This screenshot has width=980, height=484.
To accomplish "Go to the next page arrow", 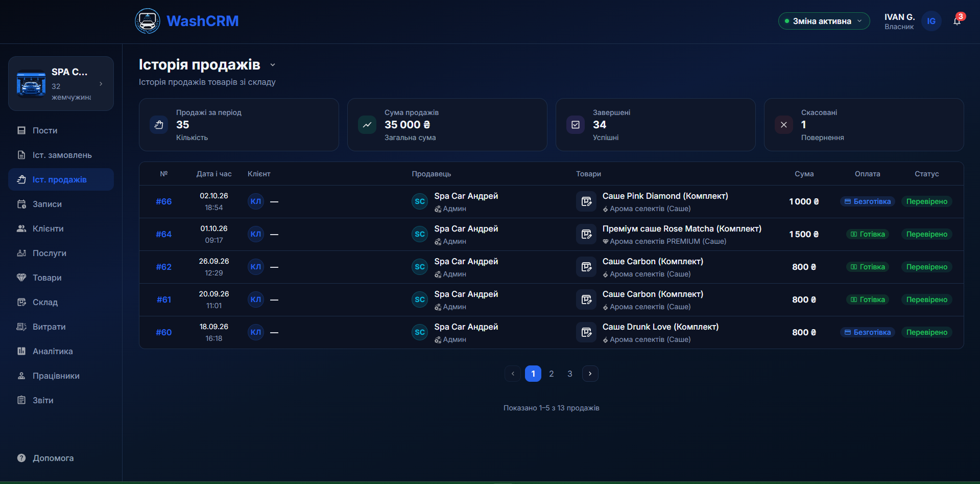I will click(x=590, y=374).
